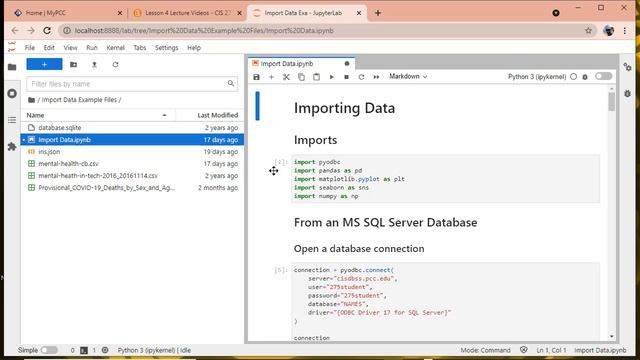Open the Kernel menu
Image resolution: width=640 pixels, height=360 pixels.
pyautogui.click(x=116, y=48)
